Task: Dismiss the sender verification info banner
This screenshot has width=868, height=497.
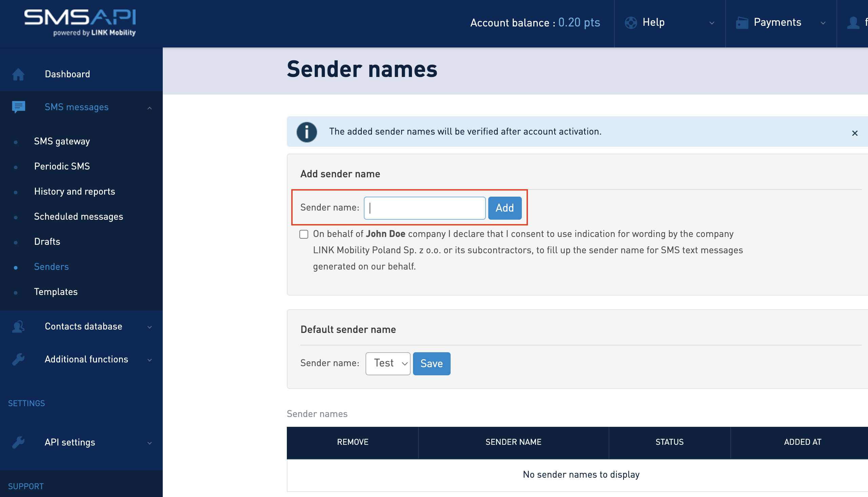Action: [x=854, y=133]
